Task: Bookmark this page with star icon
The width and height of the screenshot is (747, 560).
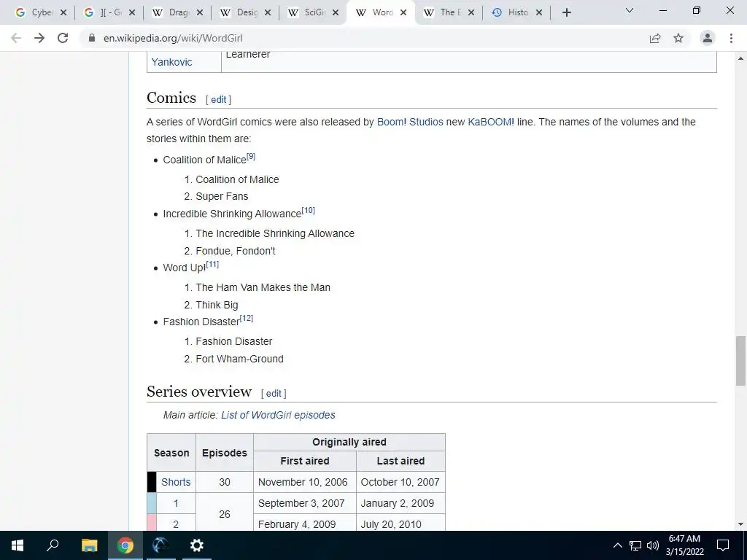Action: pos(678,38)
